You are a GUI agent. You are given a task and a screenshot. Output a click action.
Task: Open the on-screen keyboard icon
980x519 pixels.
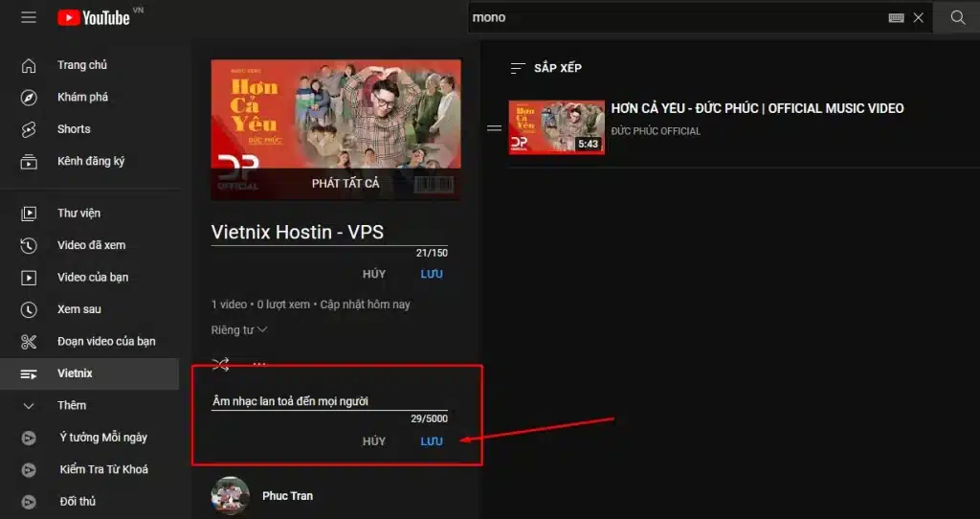click(x=896, y=17)
